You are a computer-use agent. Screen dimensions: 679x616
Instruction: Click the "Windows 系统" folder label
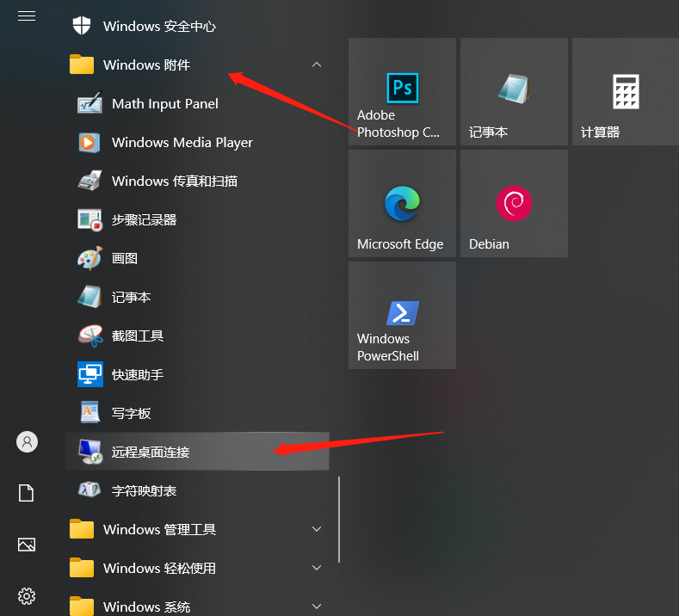click(x=147, y=607)
